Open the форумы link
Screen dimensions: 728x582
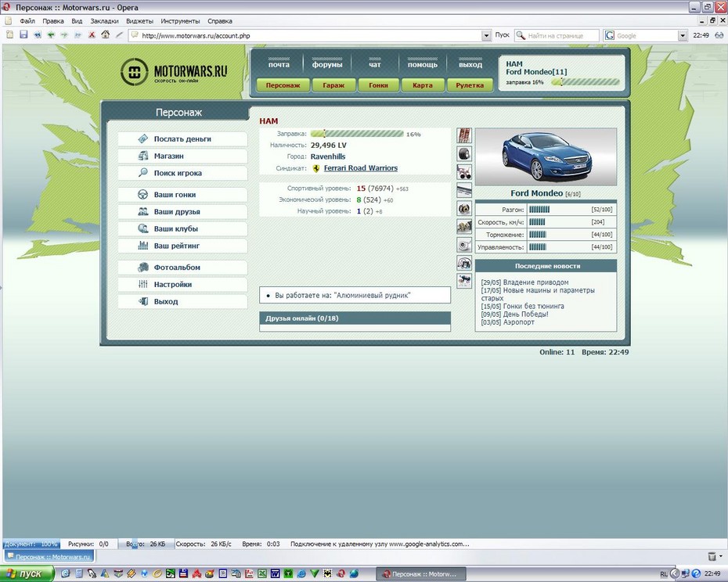point(327,65)
